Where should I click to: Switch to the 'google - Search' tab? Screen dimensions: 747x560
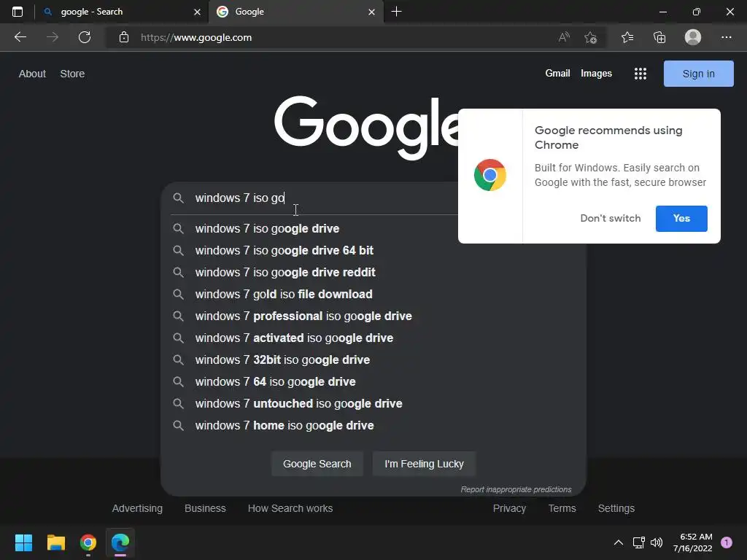(x=122, y=12)
